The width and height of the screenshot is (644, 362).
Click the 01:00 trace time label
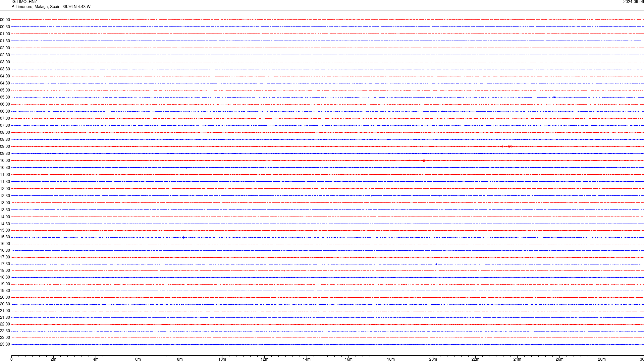click(5, 34)
